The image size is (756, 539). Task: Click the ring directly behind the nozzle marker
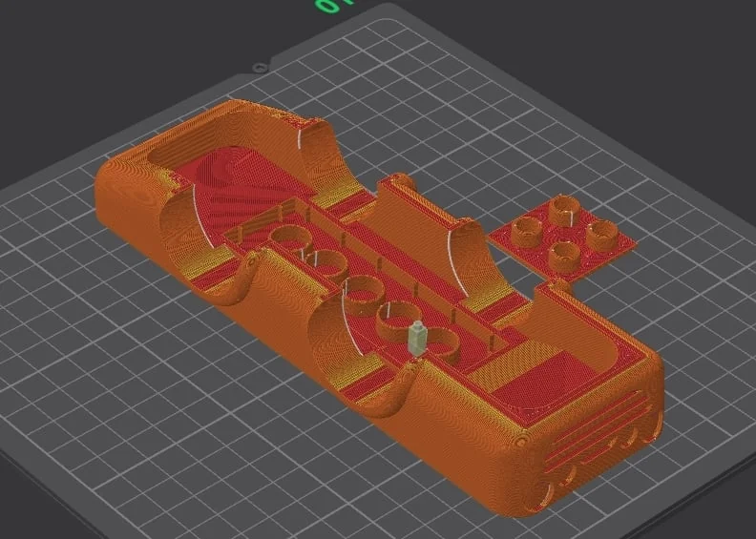399,319
